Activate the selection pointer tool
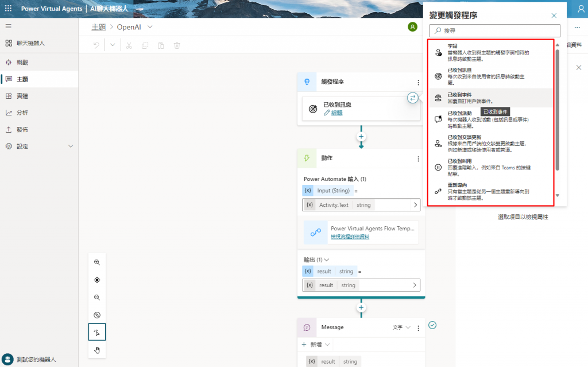Screen dimensions: 588x367 [x=97, y=332]
